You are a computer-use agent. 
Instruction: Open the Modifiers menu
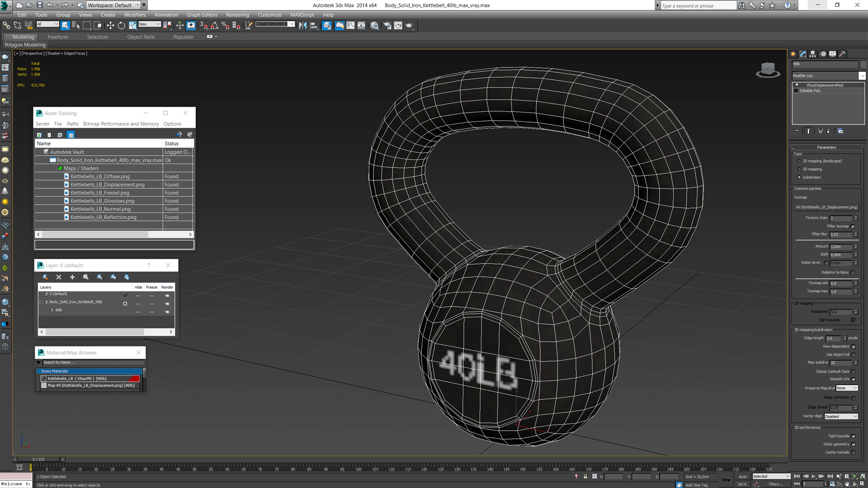click(135, 15)
